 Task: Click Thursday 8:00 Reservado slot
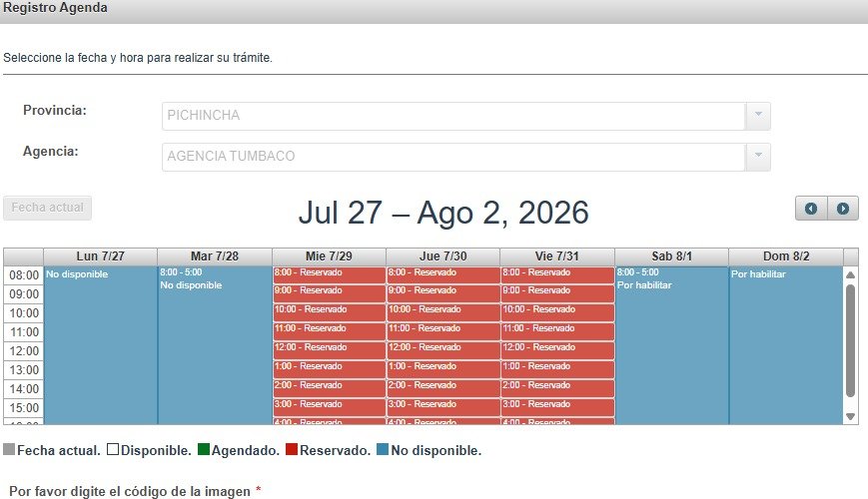coord(442,274)
